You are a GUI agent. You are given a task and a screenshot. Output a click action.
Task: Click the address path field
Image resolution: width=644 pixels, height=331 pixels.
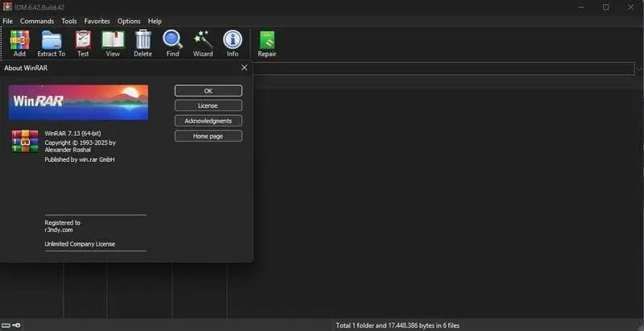444,69
